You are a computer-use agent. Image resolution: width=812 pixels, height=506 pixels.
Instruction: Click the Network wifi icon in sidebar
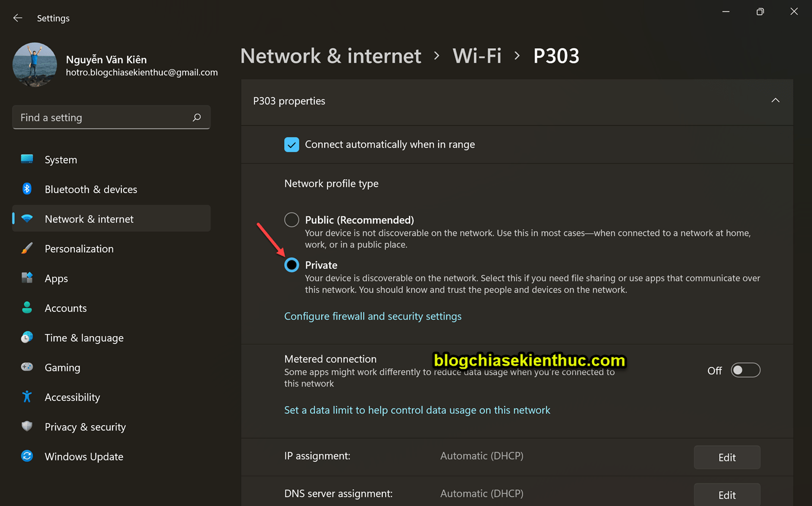coord(27,219)
